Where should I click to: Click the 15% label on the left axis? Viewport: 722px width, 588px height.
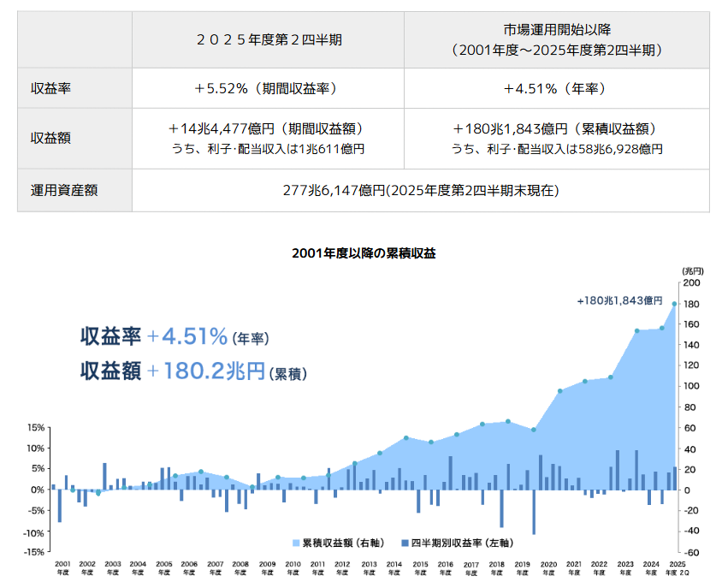pyautogui.click(x=35, y=427)
